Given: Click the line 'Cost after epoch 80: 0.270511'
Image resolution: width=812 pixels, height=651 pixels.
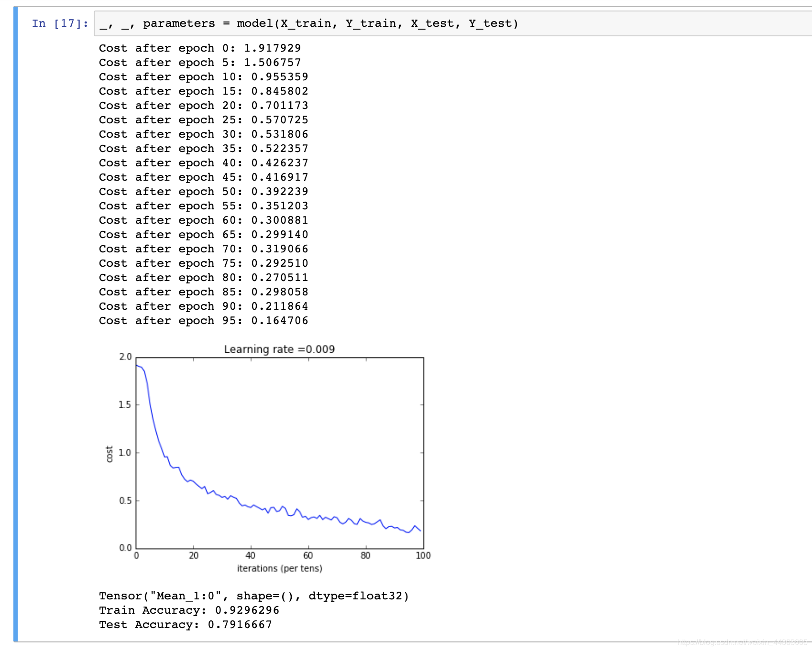Looking at the screenshot, I should 204,278.
